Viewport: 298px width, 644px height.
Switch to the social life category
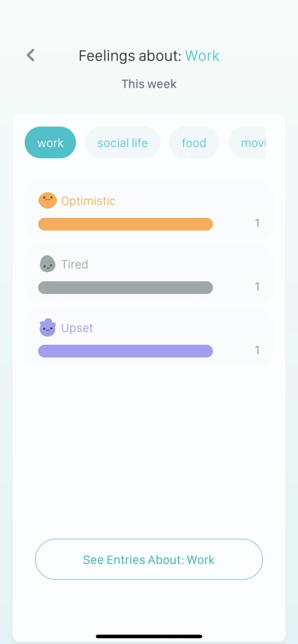122,143
